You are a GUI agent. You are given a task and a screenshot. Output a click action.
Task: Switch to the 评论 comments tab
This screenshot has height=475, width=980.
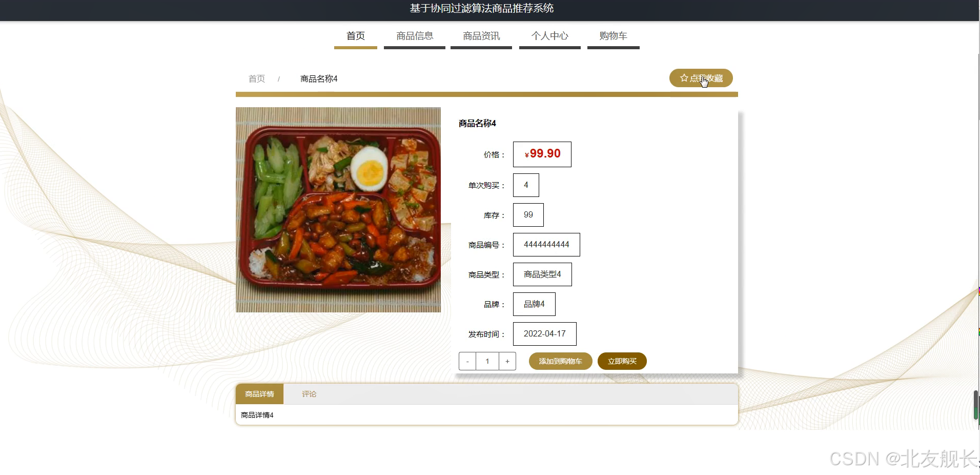point(309,394)
